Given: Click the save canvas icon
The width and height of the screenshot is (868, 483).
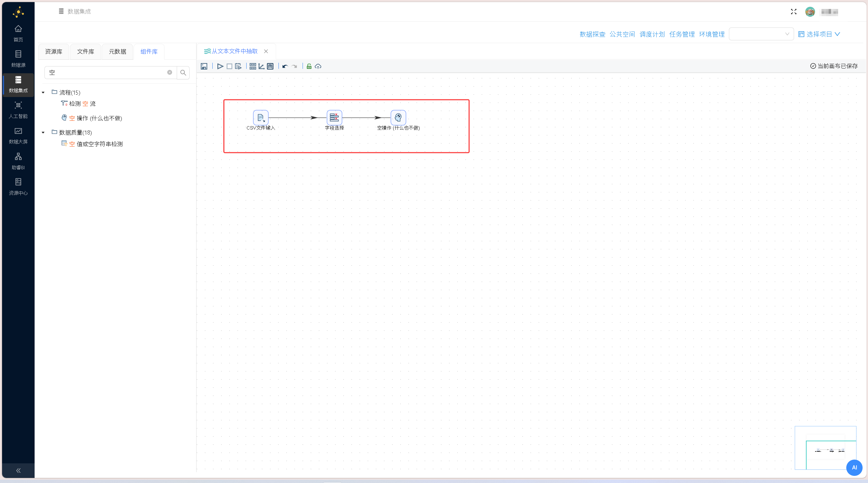Looking at the screenshot, I should [204, 66].
